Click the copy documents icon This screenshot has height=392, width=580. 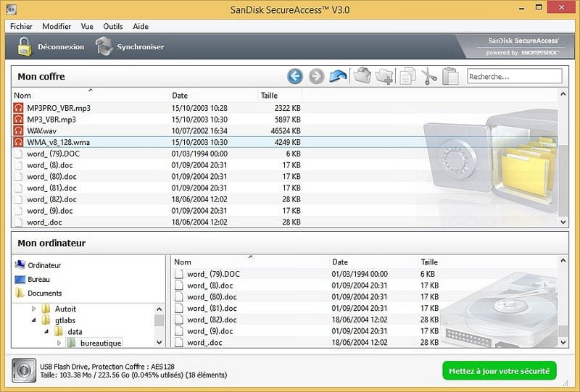(407, 76)
